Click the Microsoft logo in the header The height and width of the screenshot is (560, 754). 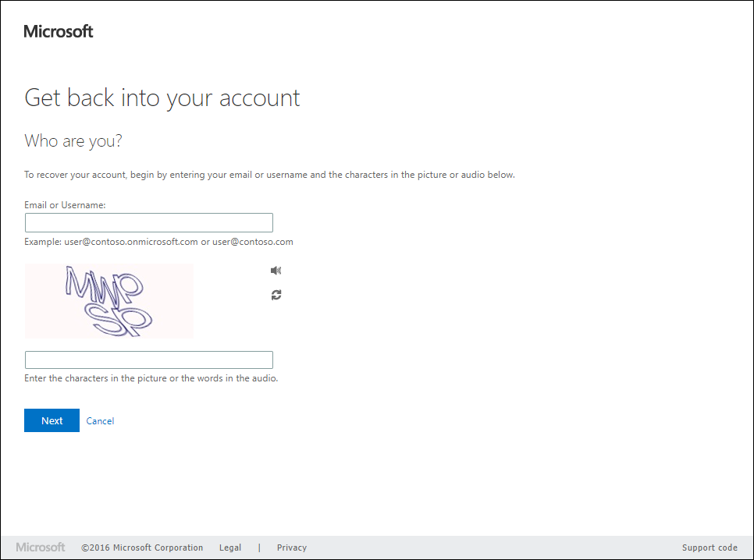[x=59, y=31]
